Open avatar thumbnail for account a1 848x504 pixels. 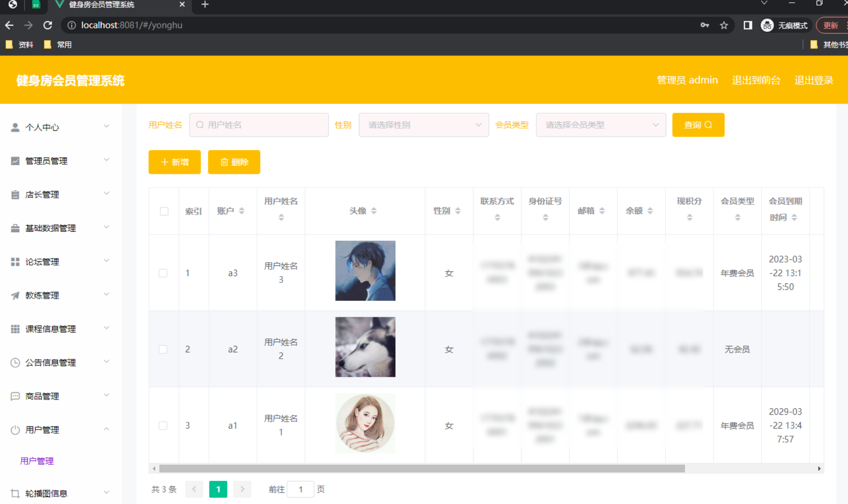(x=365, y=423)
